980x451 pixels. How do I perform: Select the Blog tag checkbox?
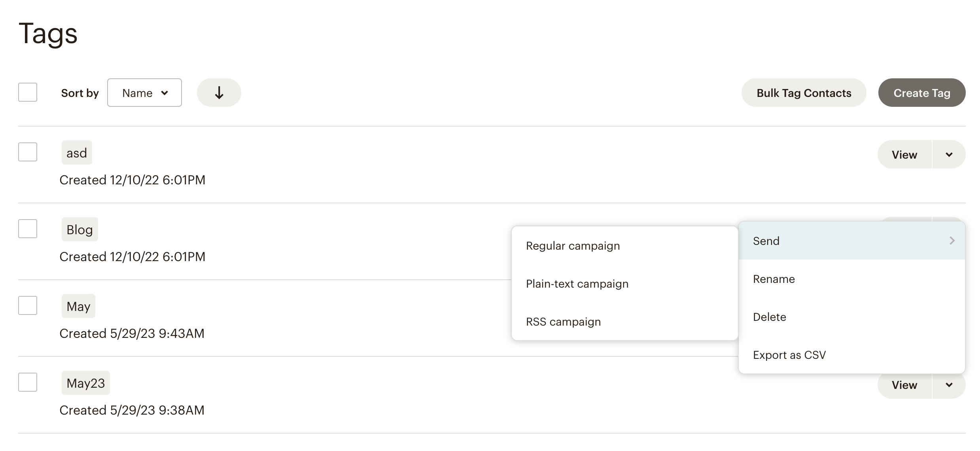28,229
